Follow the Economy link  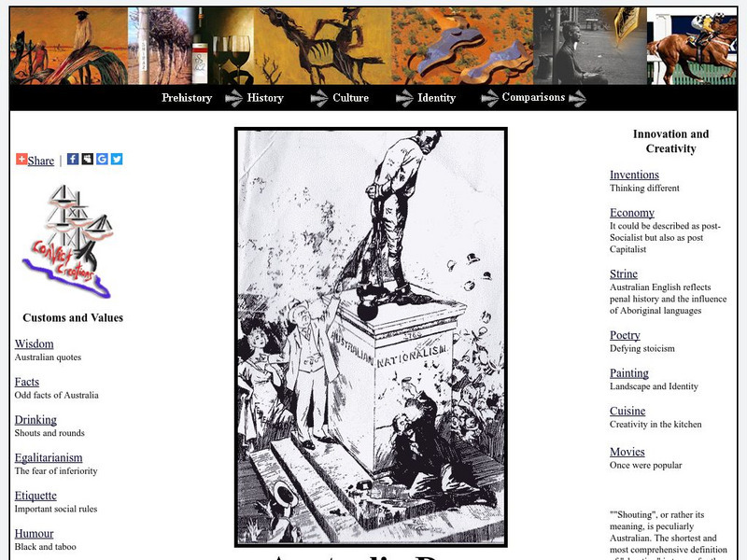pos(632,213)
